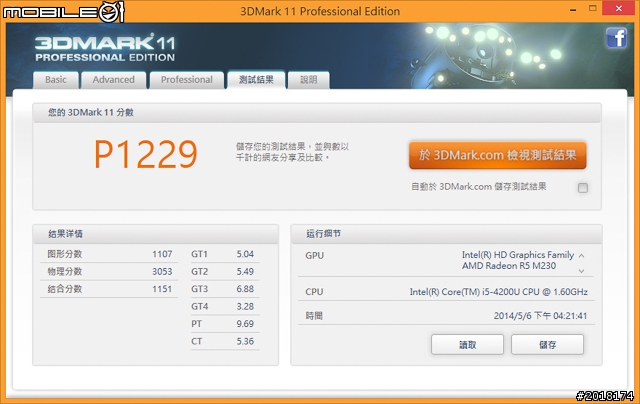640x404 pixels.
Task: Open the Facebook share icon
Action: click(616, 38)
